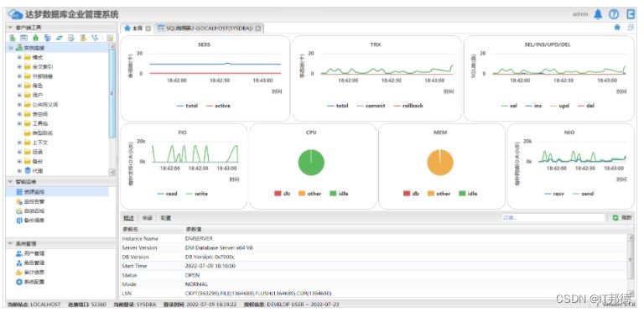Close the 主页 tab
The height and width of the screenshot is (312, 644).
(x=148, y=29)
